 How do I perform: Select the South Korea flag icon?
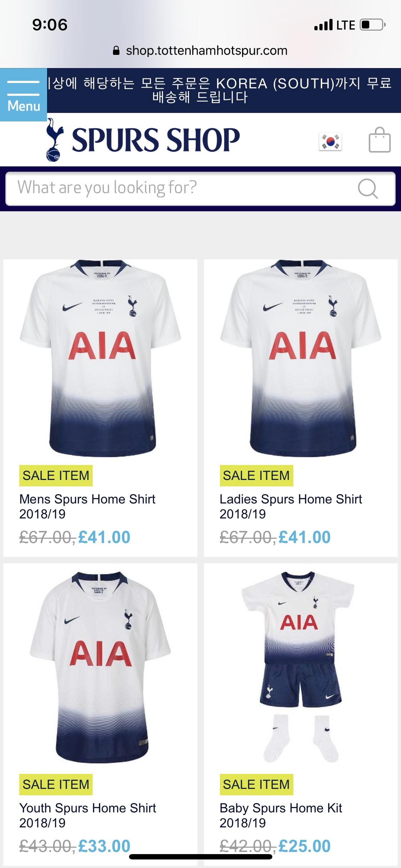pos(330,142)
